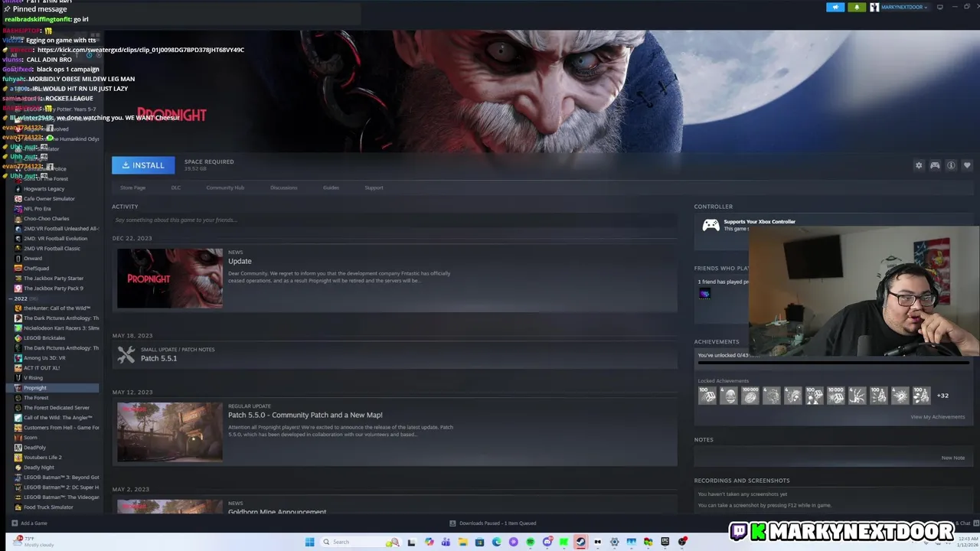The width and height of the screenshot is (980, 551).
Task: Click New Note button
Action: [952, 458]
